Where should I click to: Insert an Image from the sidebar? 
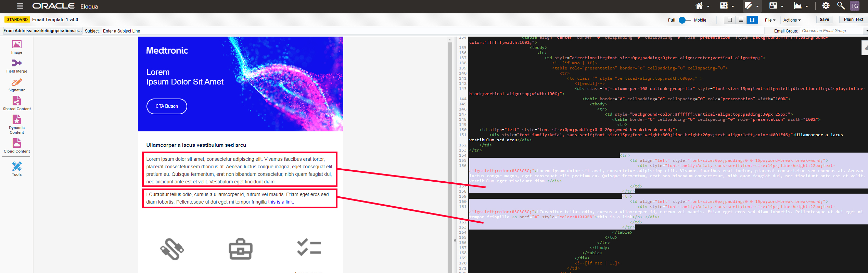(x=16, y=47)
